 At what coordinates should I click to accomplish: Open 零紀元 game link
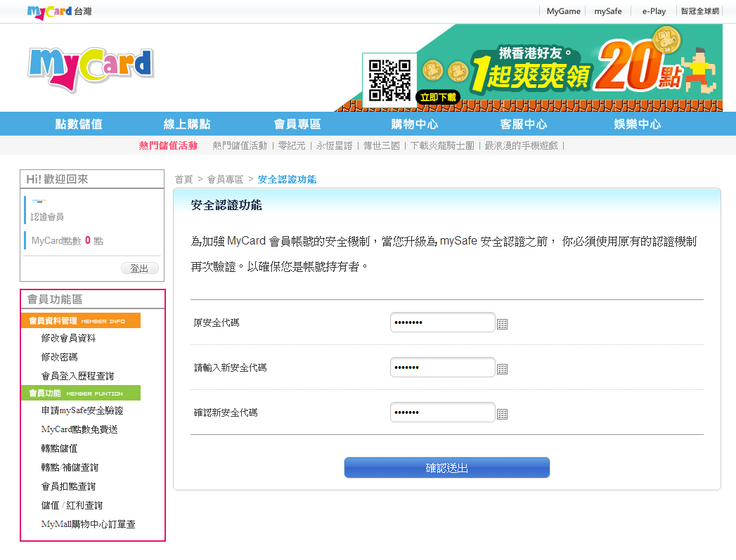[292, 145]
